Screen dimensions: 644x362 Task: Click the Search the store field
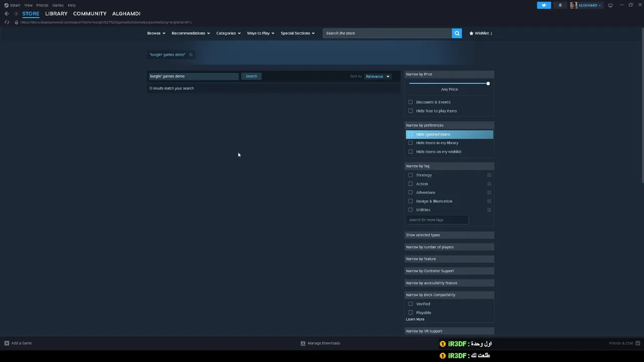[387, 33]
